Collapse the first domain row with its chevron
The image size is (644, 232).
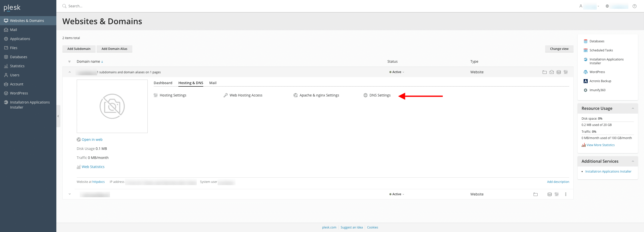point(70,72)
